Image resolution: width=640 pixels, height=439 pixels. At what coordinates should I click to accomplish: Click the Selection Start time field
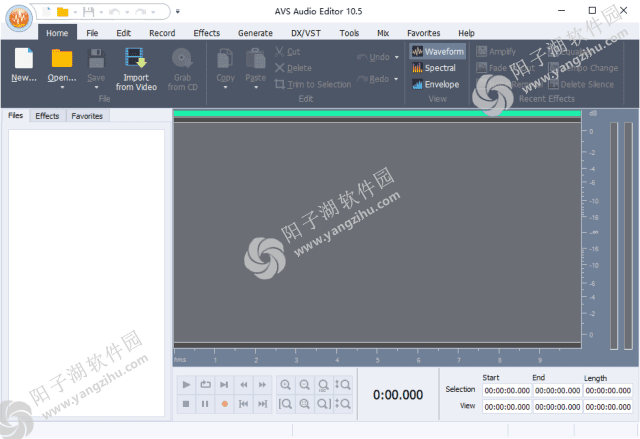click(x=507, y=390)
